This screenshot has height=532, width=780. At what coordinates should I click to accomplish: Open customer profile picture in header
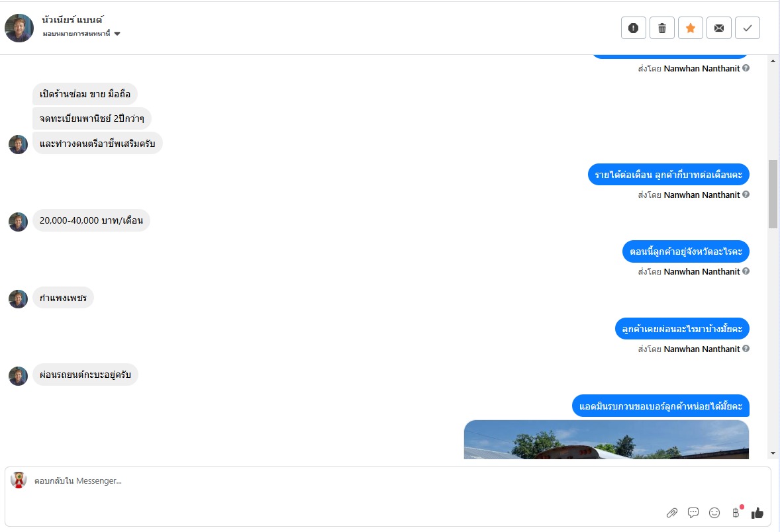click(x=19, y=28)
